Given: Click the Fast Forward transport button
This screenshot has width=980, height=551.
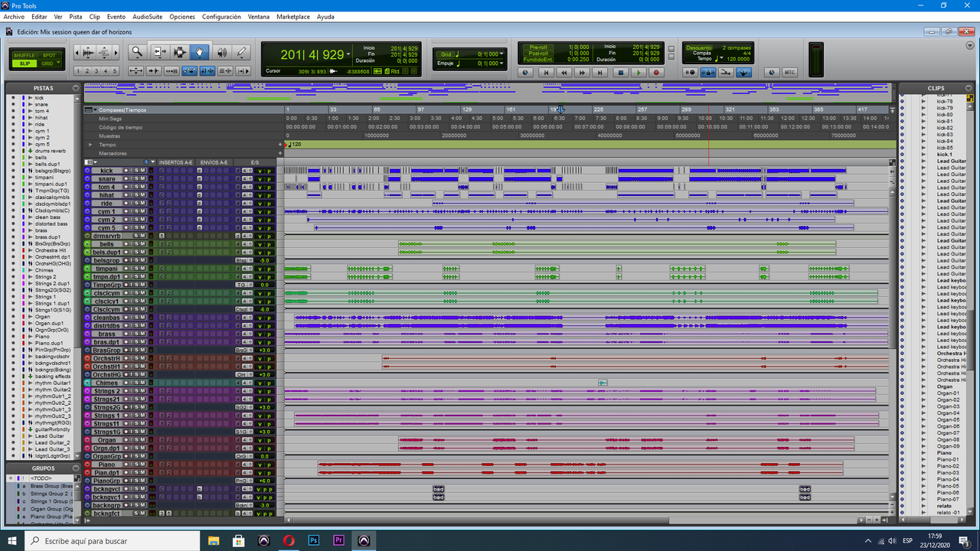Looking at the screenshot, I should coord(583,73).
